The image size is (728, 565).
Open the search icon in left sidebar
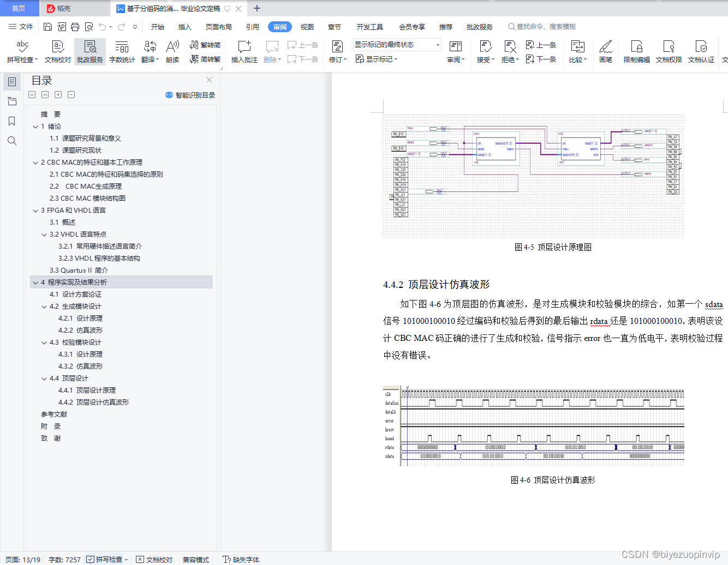pyautogui.click(x=11, y=141)
